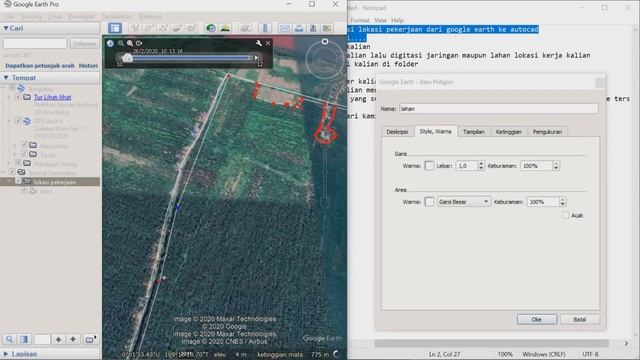Click the search magnifier icon below Places

(9, 339)
